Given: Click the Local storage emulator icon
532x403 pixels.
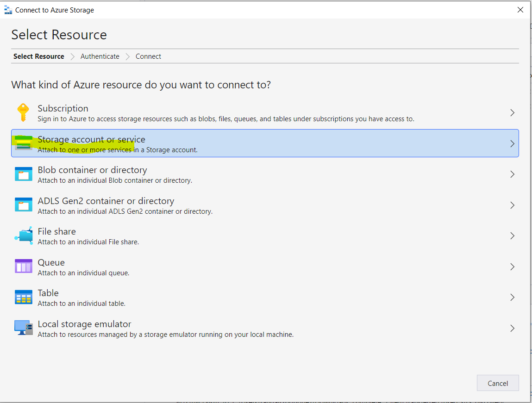Looking at the screenshot, I should [x=24, y=328].
